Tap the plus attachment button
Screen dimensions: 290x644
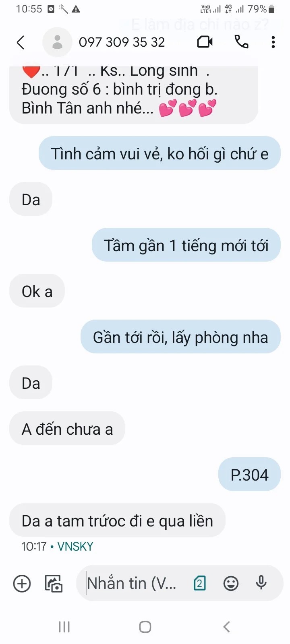tap(22, 583)
